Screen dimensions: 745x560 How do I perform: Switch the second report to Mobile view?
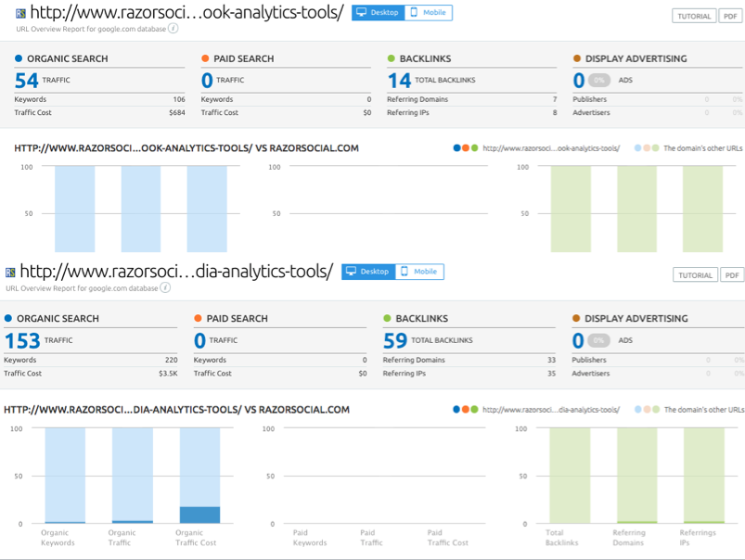[417, 272]
